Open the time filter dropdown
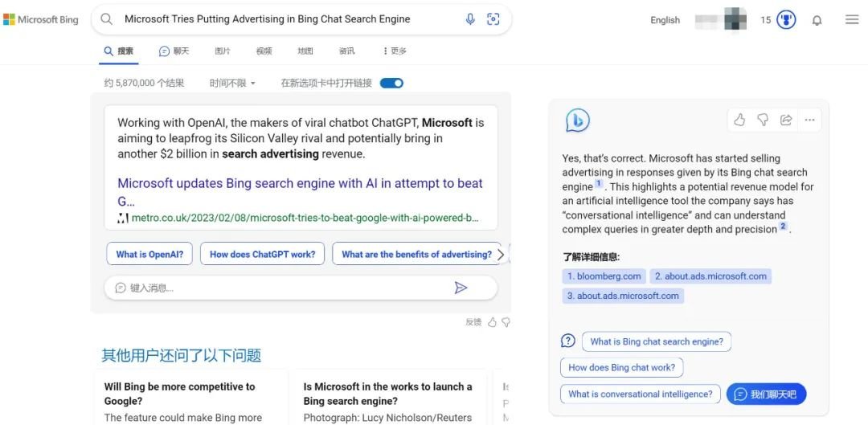 coord(232,83)
